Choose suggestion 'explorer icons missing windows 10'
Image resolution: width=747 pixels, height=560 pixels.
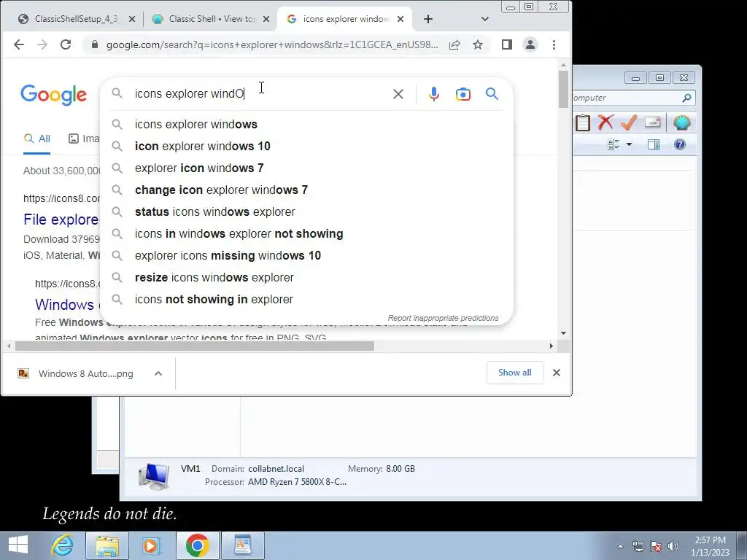click(307, 256)
